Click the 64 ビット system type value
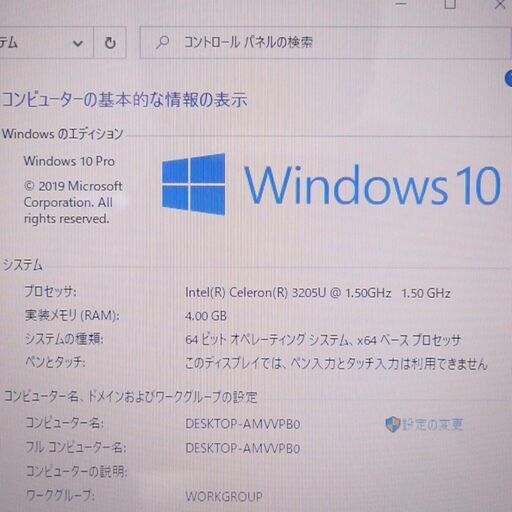 pos(323,340)
